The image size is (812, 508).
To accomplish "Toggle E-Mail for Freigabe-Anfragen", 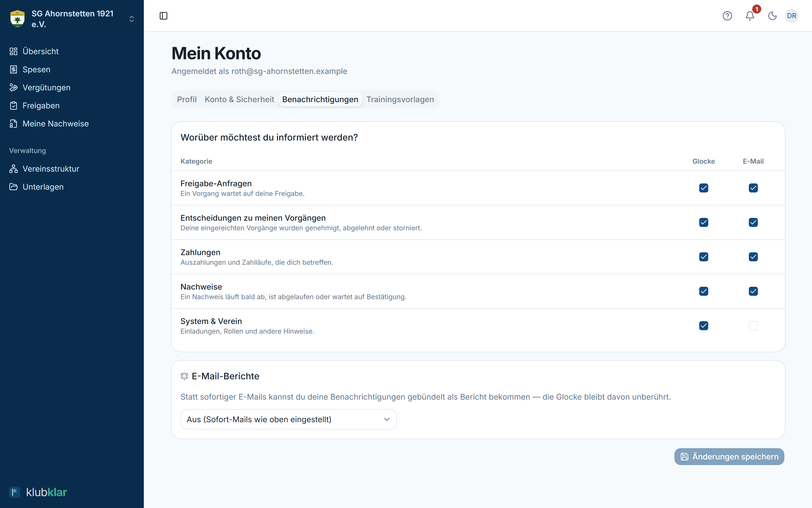I will (753, 188).
